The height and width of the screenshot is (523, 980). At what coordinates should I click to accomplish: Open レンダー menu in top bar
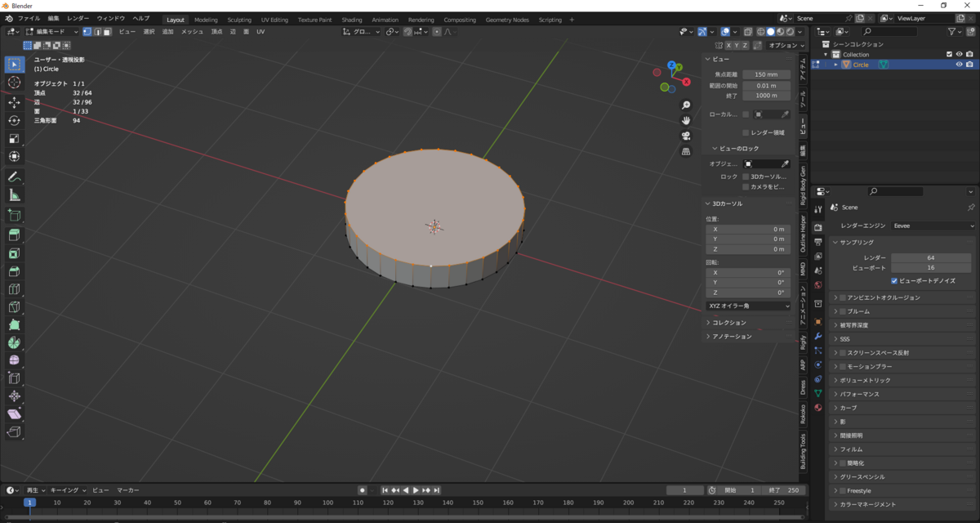(78, 18)
